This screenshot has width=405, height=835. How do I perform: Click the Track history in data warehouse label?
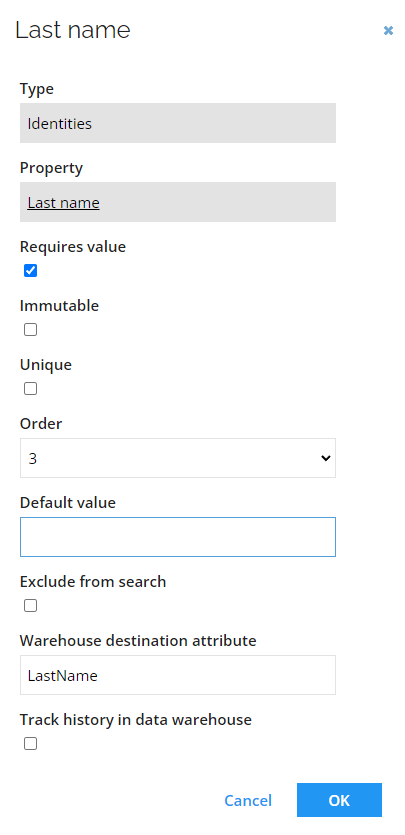[x=136, y=720]
